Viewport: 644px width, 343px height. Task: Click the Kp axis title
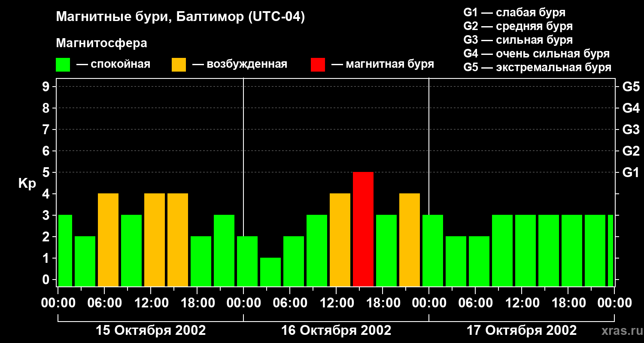(x=27, y=184)
